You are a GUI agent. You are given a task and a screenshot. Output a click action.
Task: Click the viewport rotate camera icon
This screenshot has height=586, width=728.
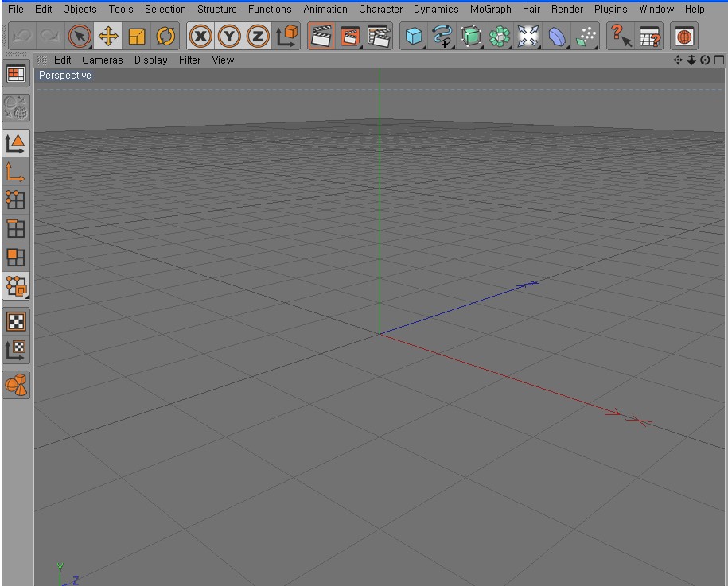pos(705,60)
